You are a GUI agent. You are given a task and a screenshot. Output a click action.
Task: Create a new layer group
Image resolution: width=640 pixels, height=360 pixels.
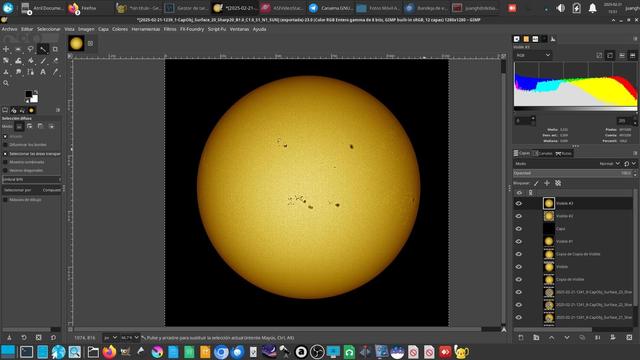click(x=536, y=338)
